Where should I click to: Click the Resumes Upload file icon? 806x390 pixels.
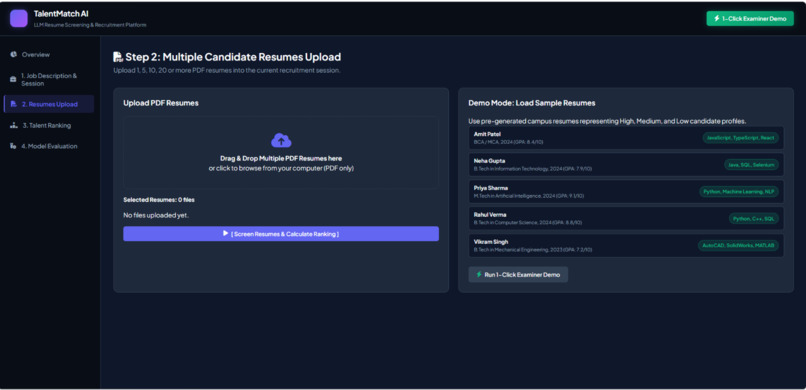click(14, 104)
